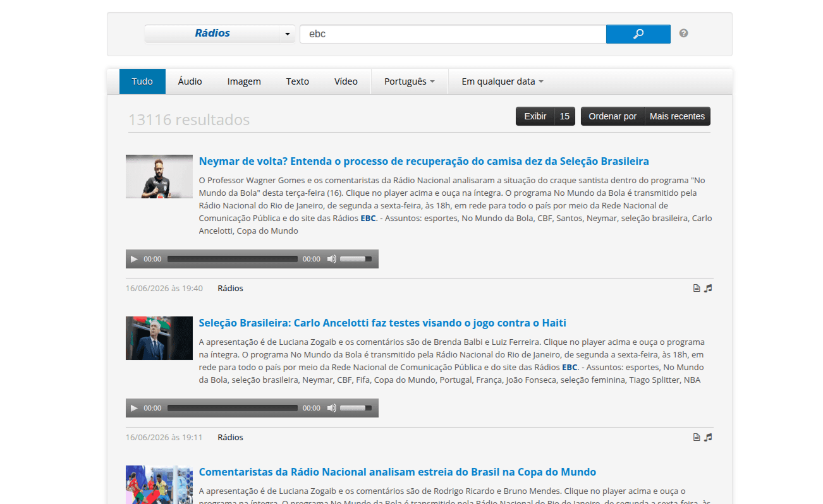
Task: Open the Rádios source dropdown
Action: pyautogui.click(x=219, y=33)
